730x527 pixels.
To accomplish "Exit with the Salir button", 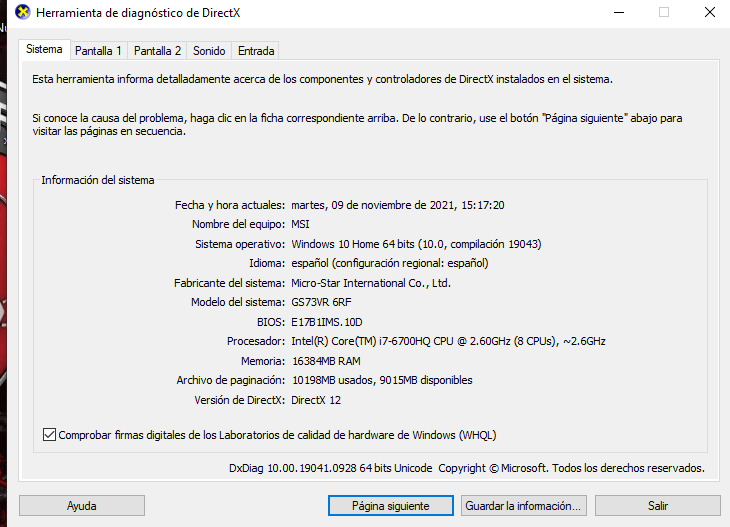I will tap(658, 506).
